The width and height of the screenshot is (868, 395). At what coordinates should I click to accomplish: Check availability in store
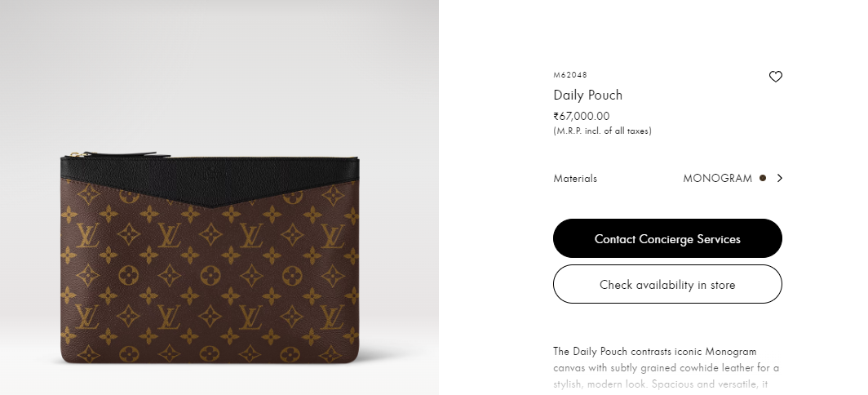click(667, 284)
